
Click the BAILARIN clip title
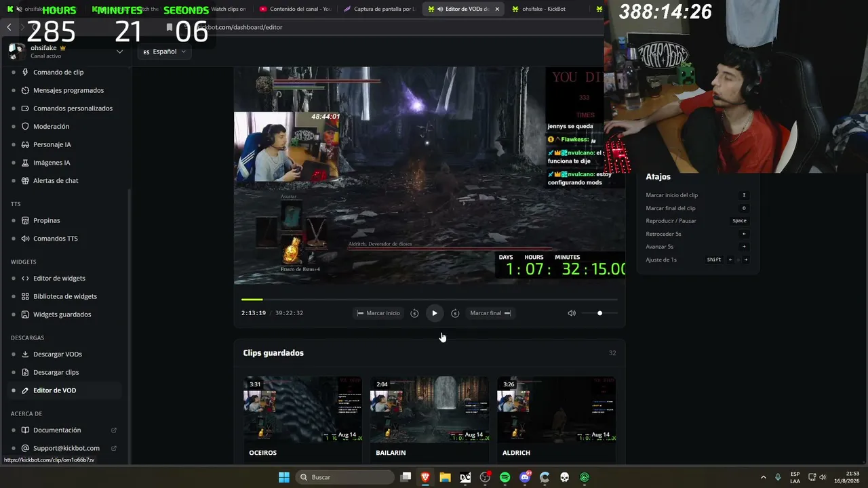click(391, 453)
